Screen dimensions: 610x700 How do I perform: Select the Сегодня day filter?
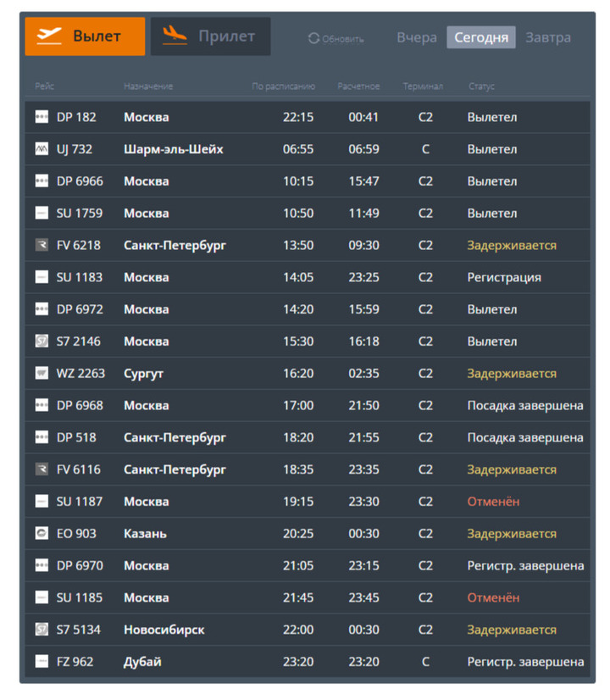click(x=481, y=37)
